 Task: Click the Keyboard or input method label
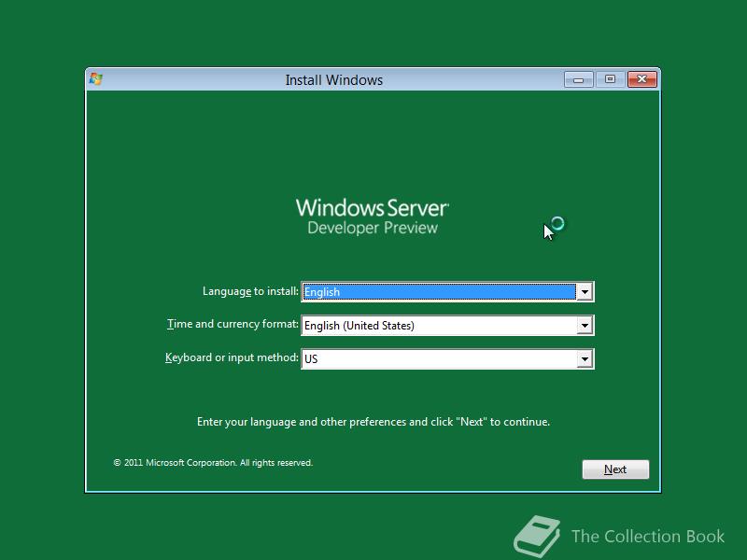[232, 357]
